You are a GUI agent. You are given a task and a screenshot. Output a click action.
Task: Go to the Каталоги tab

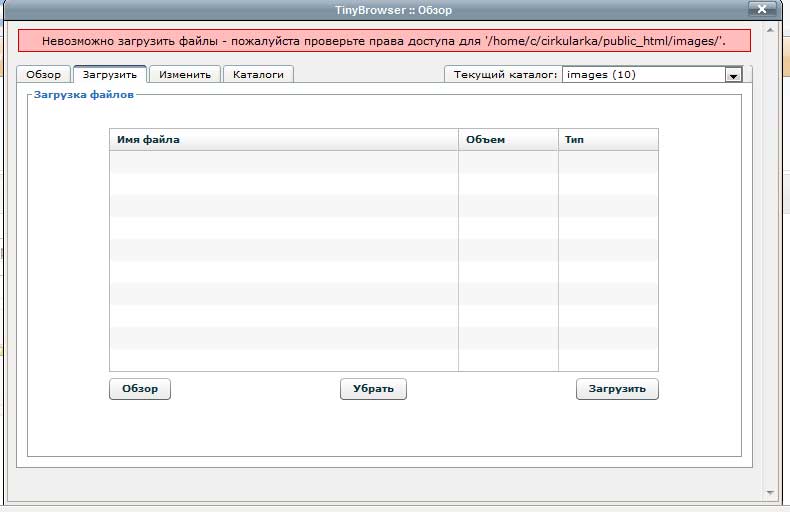point(258,75)
